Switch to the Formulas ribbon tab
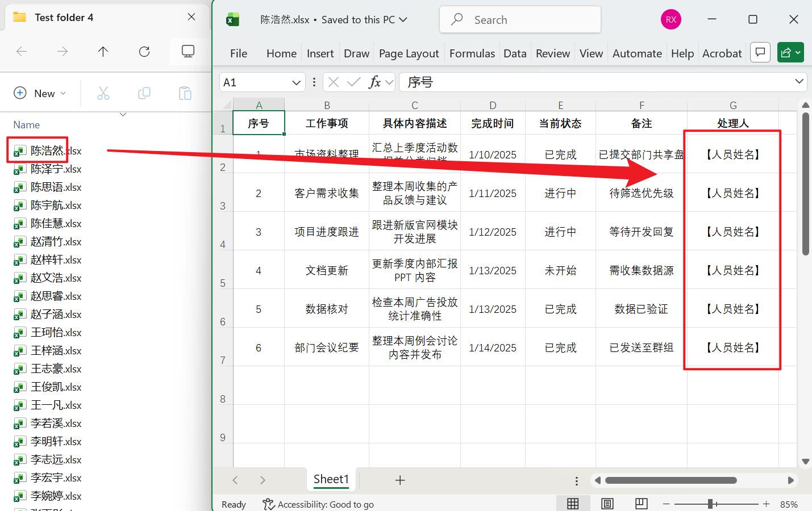 coord(472,53)
